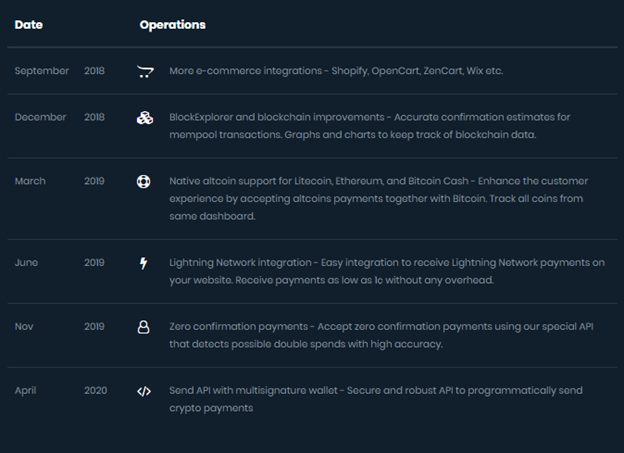Click the March date label
This screenshot has width=624, height=453.
point(31,182)
